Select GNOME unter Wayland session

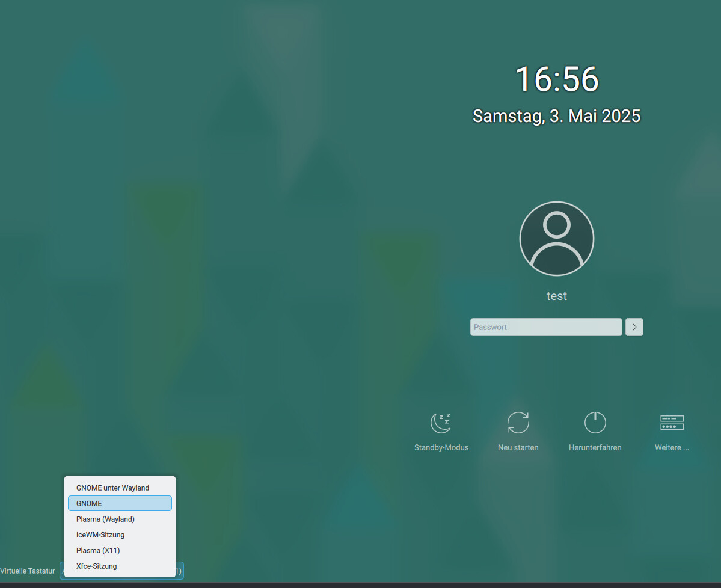click(112, 488)
